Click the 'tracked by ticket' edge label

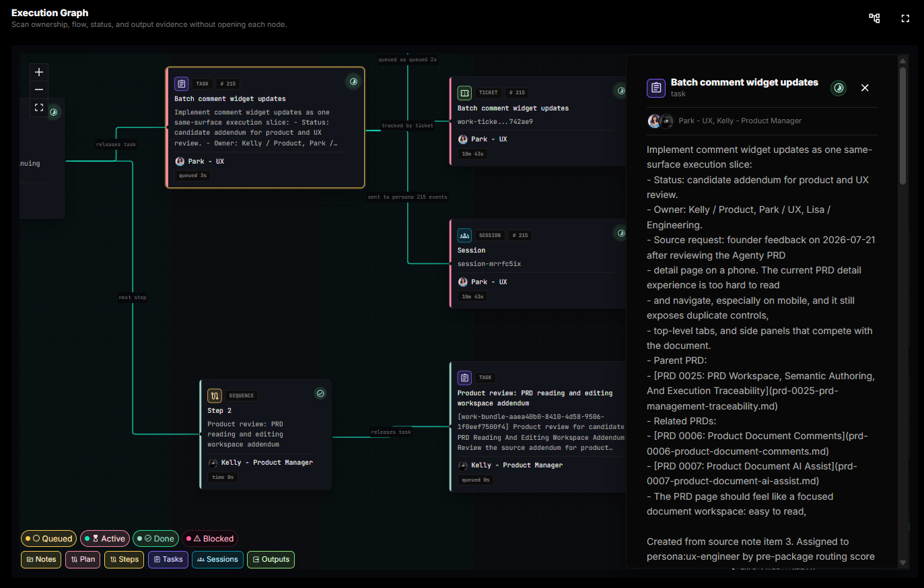pos(408,126)
